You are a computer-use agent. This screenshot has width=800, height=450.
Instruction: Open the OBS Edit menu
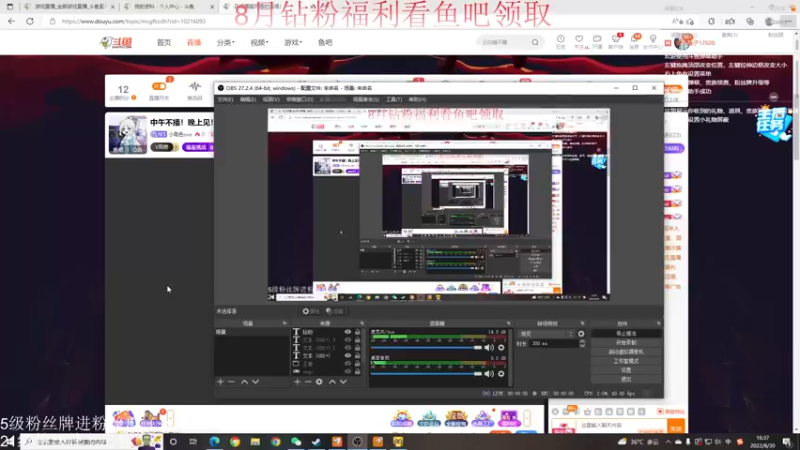coord(247,99)
